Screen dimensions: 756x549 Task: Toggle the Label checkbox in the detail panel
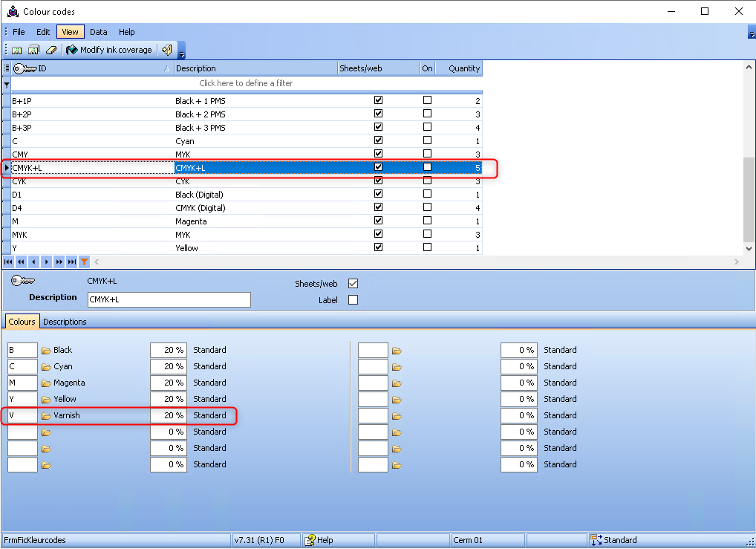point(353,300)
